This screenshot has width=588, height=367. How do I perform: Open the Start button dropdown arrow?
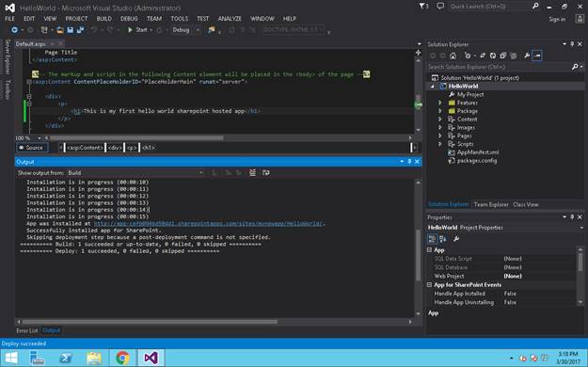click(x=151, y=30)
